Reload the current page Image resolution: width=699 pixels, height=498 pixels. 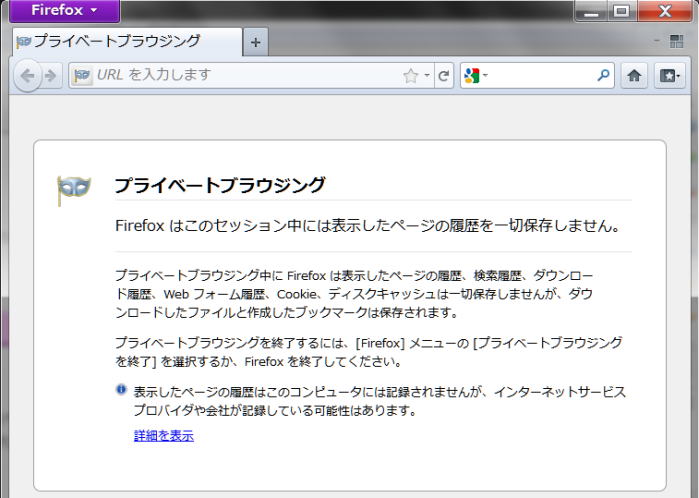click(444, 76)
